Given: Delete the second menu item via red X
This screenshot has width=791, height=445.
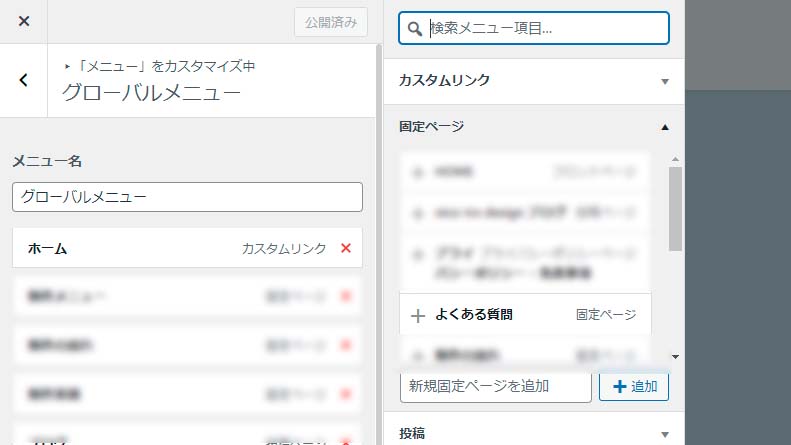Looking at the screenshot, I should (x=346, y=296).
